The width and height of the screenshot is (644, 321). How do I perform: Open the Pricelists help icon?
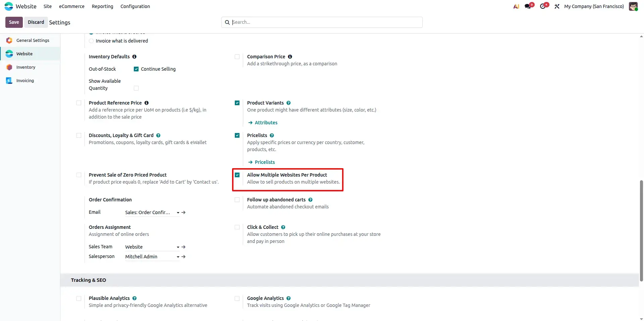click(272, 135)
